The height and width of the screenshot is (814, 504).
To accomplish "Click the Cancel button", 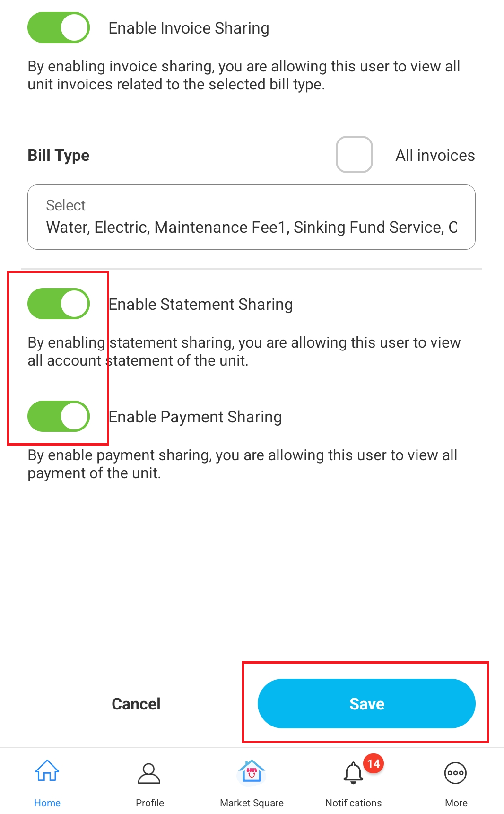I will [x=136, y=704].
